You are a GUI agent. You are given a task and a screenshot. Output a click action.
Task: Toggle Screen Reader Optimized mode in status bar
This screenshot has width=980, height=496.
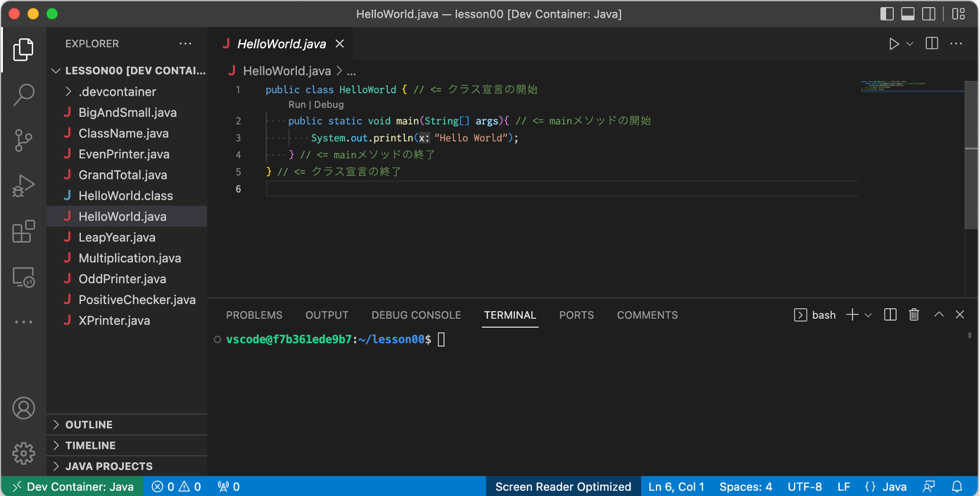[563, 487]
